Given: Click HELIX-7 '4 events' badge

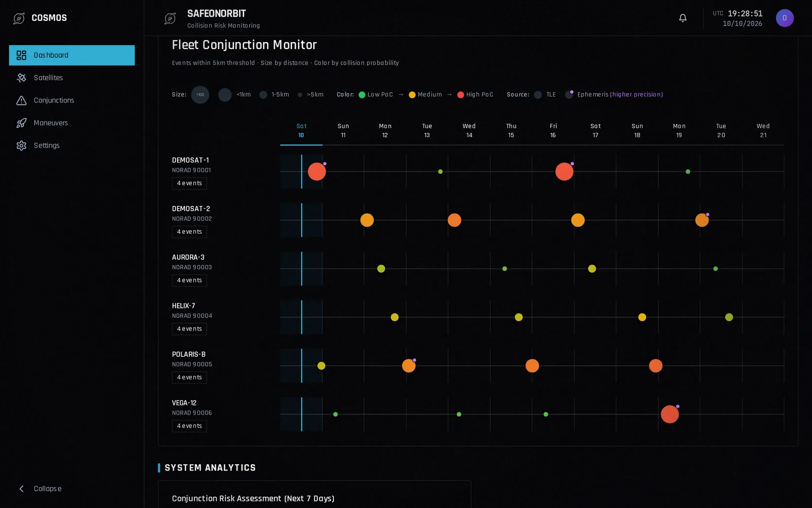Looking at the screenshot, I should point(189,329).
